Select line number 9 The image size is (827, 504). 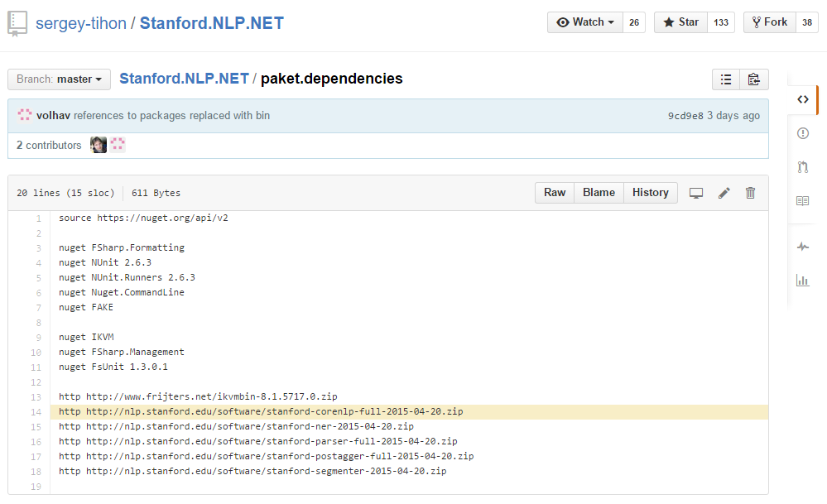pos(39,338)
